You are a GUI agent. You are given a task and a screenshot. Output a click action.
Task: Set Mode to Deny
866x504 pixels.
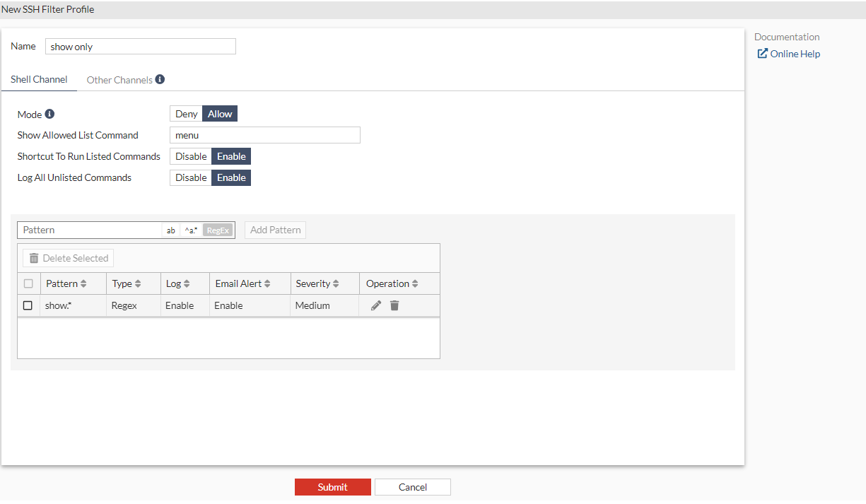[186, 113]
